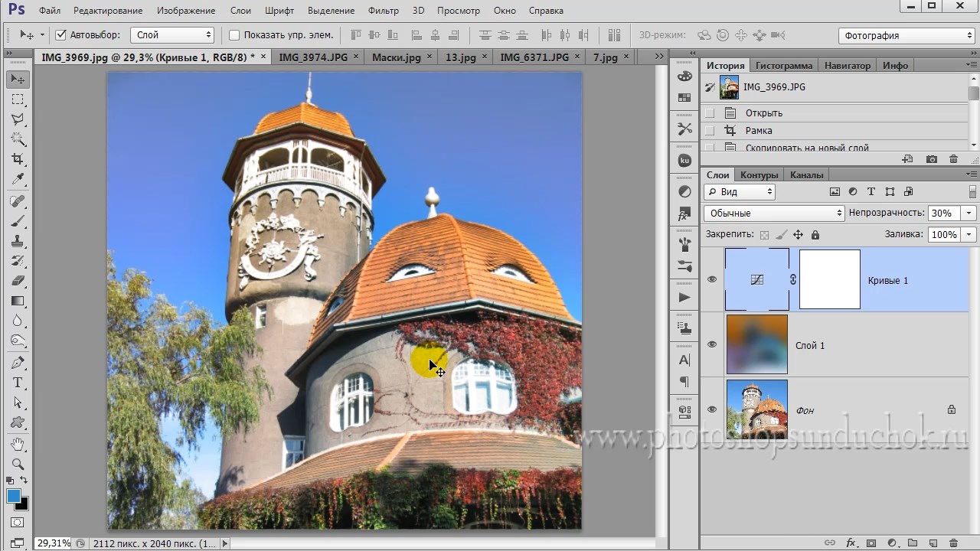The width and height of the screenshot is (980, 551).
Task: Add a layer mask
Action: (871, 543)
